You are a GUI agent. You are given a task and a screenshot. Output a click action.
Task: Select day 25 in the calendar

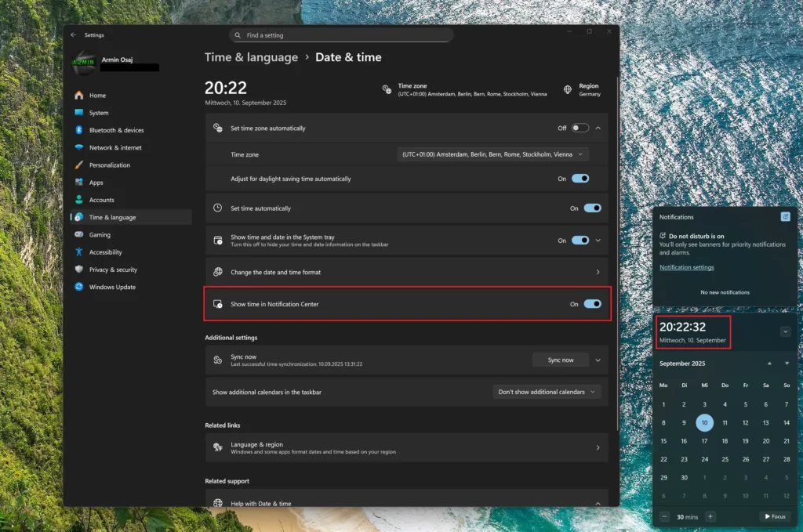pos(725,459)
